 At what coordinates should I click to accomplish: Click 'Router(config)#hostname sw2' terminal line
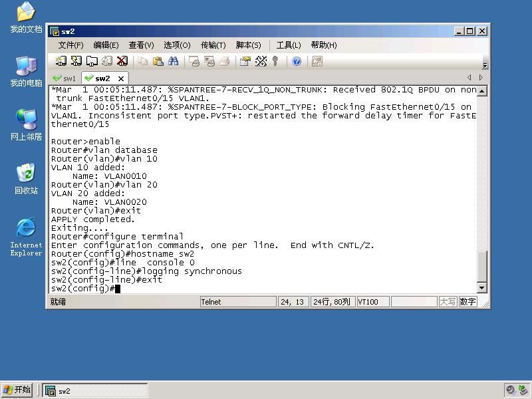coord(122,254)
